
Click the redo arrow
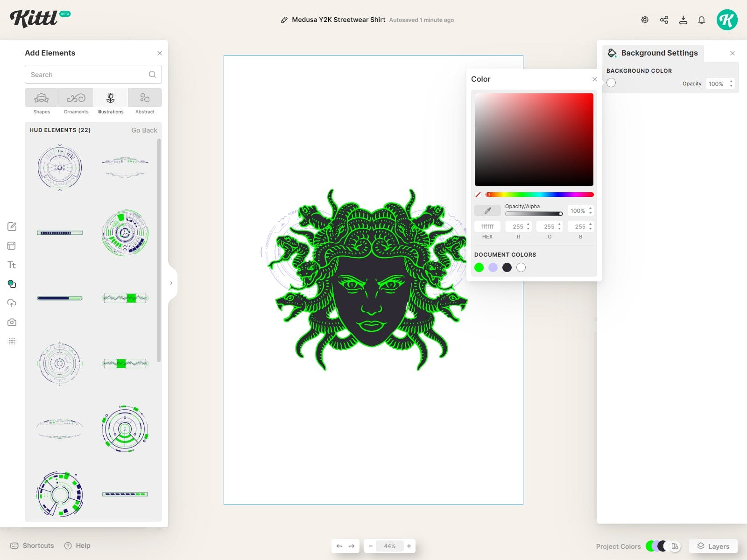352,546
